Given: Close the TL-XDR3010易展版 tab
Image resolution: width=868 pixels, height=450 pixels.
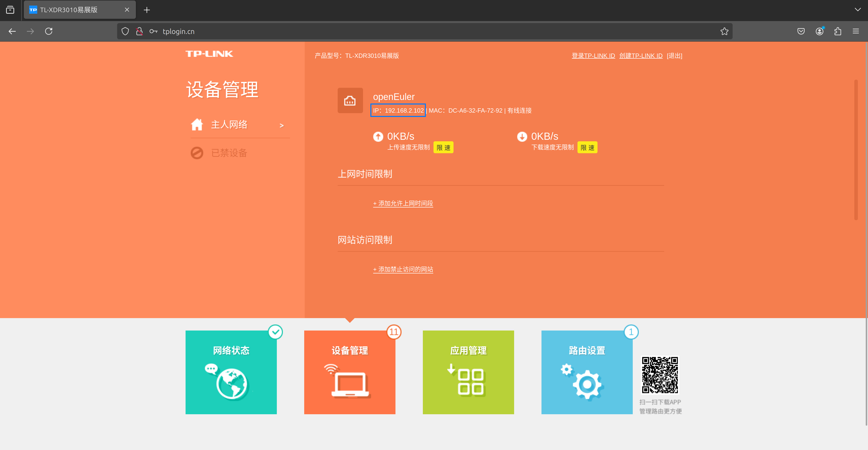Looking at the screenshot, I should (x=127, y=10).
